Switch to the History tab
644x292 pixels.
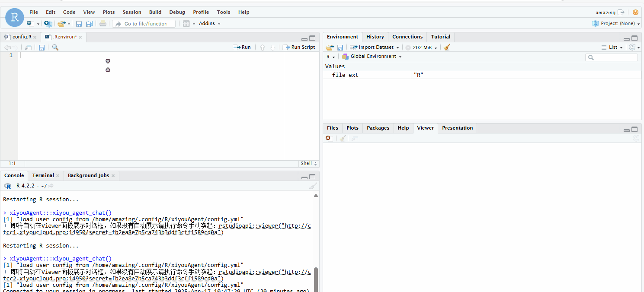[375, 37]
